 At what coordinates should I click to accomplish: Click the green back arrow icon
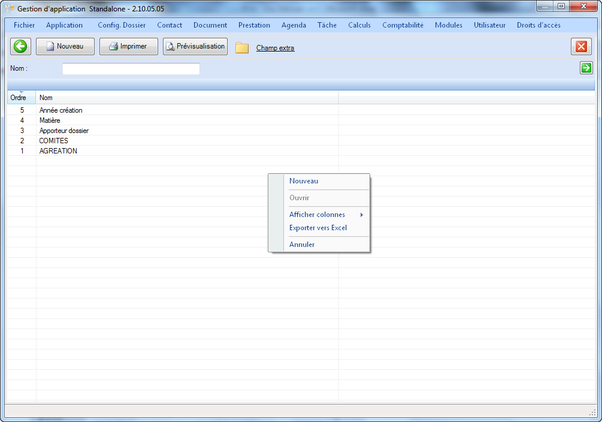click(x=20, y=46)
